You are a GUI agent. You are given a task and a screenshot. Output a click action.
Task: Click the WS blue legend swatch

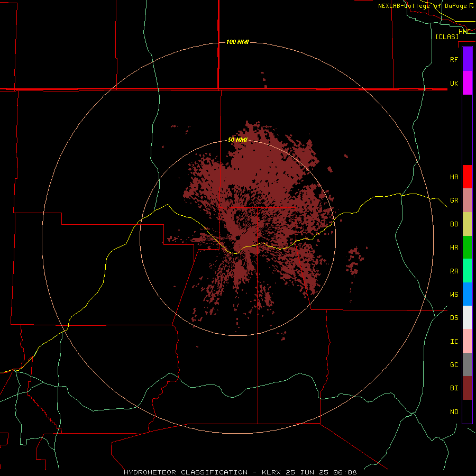click(x=467, y=294)
